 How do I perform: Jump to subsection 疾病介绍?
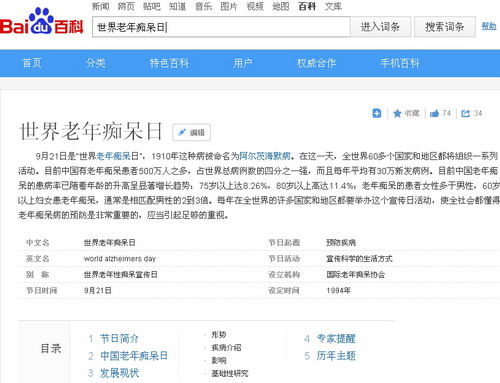(x=226, y=348)
